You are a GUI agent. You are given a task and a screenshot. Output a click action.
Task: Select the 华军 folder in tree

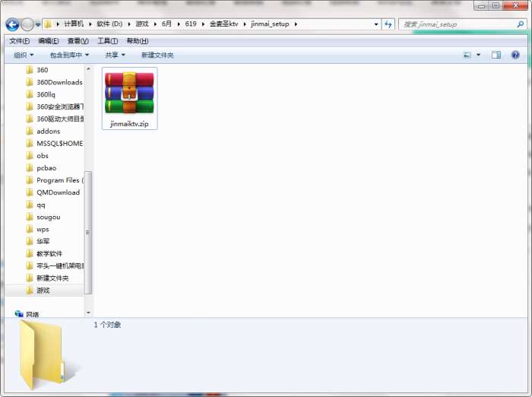tap(43, 241)
